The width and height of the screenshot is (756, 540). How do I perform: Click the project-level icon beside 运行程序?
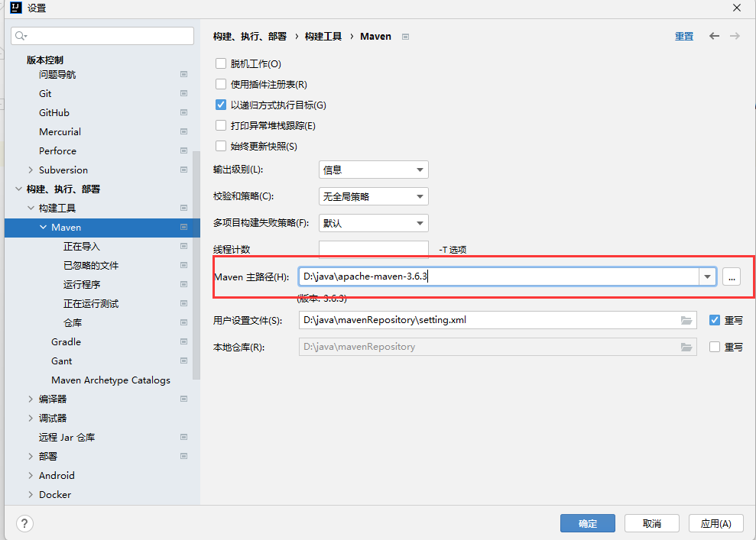pos(183,284)
